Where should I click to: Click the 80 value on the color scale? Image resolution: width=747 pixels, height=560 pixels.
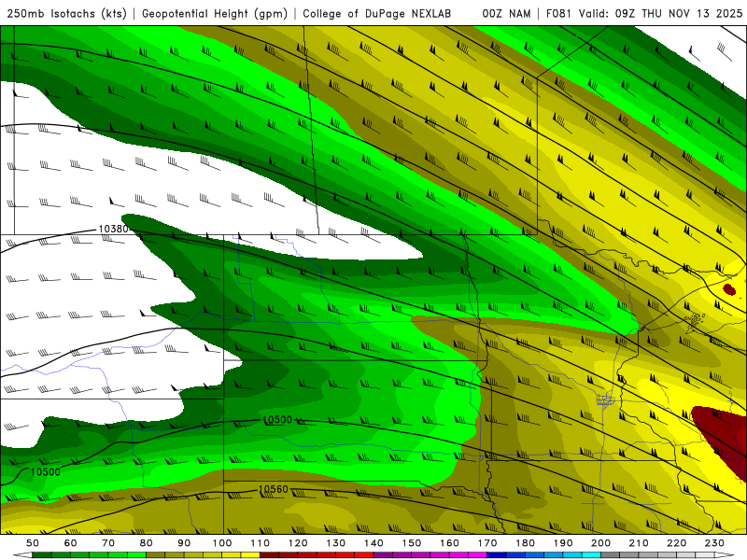tap(147, 543)
